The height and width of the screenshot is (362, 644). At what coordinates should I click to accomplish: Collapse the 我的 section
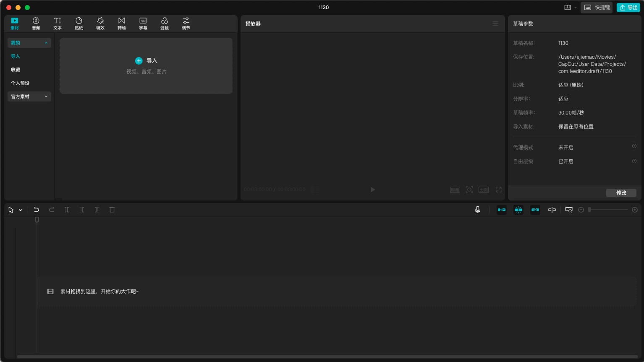click(29, 43)
